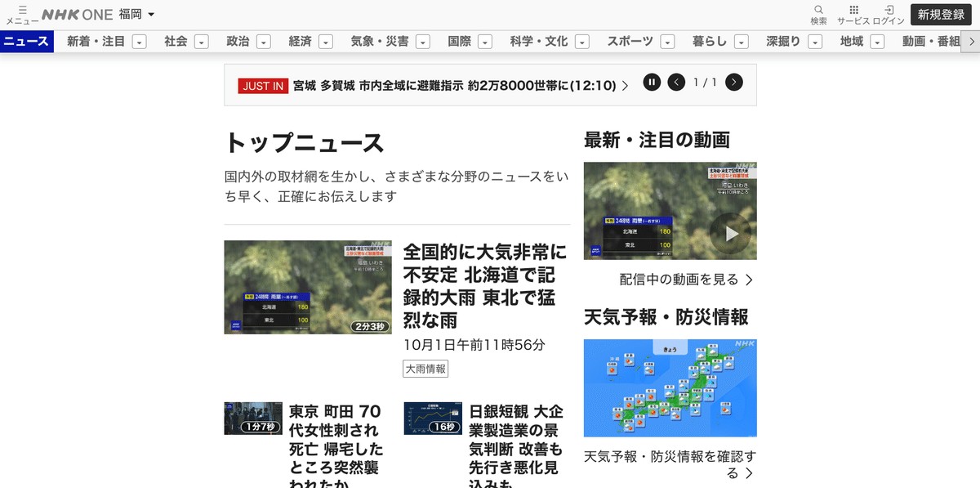Expand the 社会 category dropdown
This screenshot has height=488, width=980.
point(202,42)
